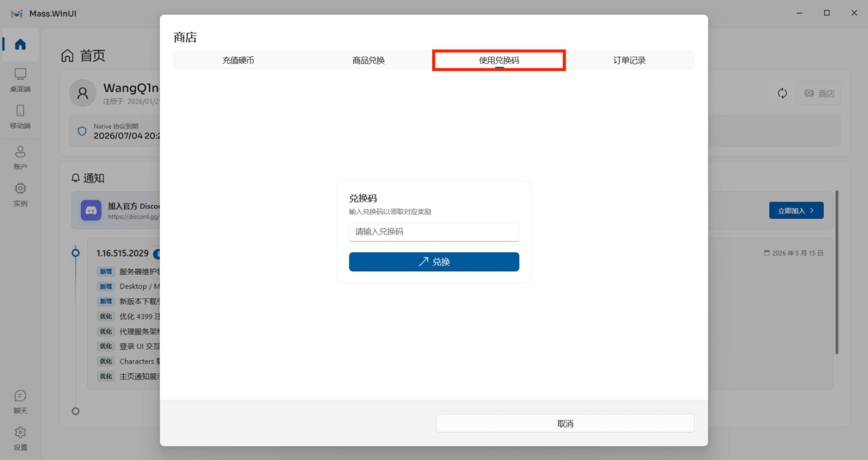Viewport: 868px width, 460px height.
Task: Select the 使用兑换码 tab
Action: tap(499, 60)
